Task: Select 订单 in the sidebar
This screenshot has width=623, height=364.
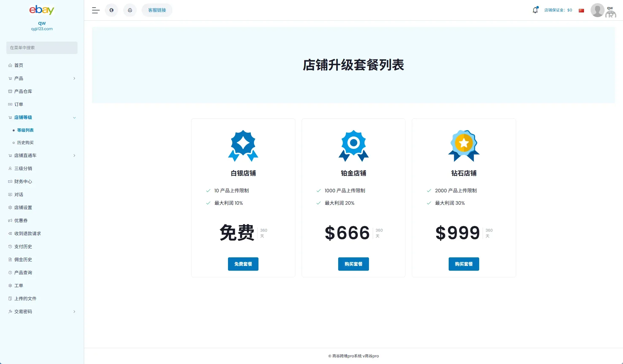Action: click(x=19, y=104)
